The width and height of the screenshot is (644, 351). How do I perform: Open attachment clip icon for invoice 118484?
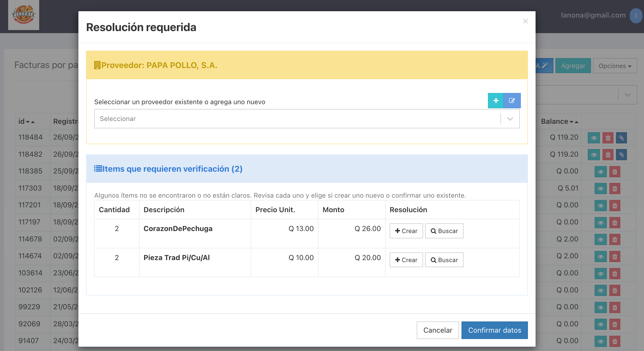coord(621,138)
